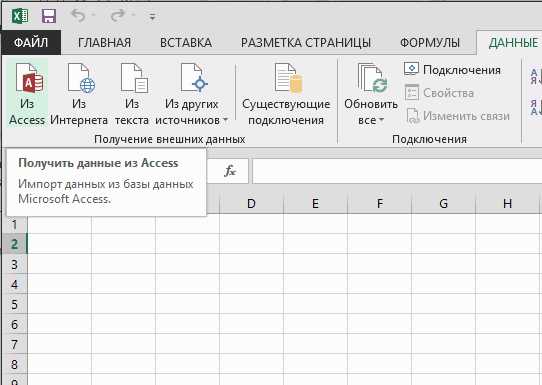Open the РАЗМЕТКА СТРАНИЦЫ tab

306,43
